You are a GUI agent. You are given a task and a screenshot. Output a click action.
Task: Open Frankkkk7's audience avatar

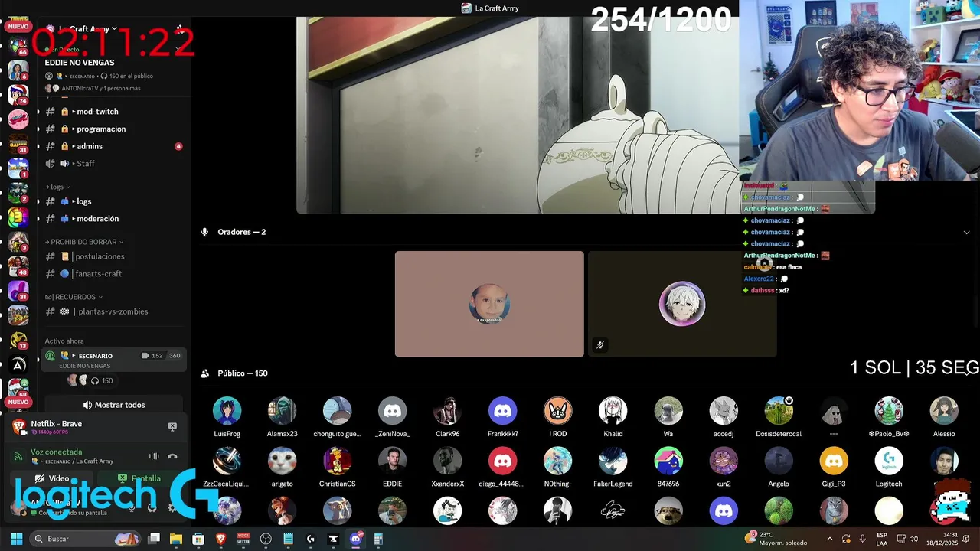[x=502, y=411]
